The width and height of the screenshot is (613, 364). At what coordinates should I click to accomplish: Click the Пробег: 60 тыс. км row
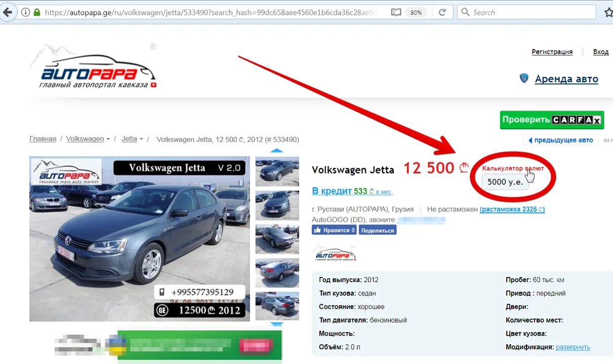(x=535, y=280)
